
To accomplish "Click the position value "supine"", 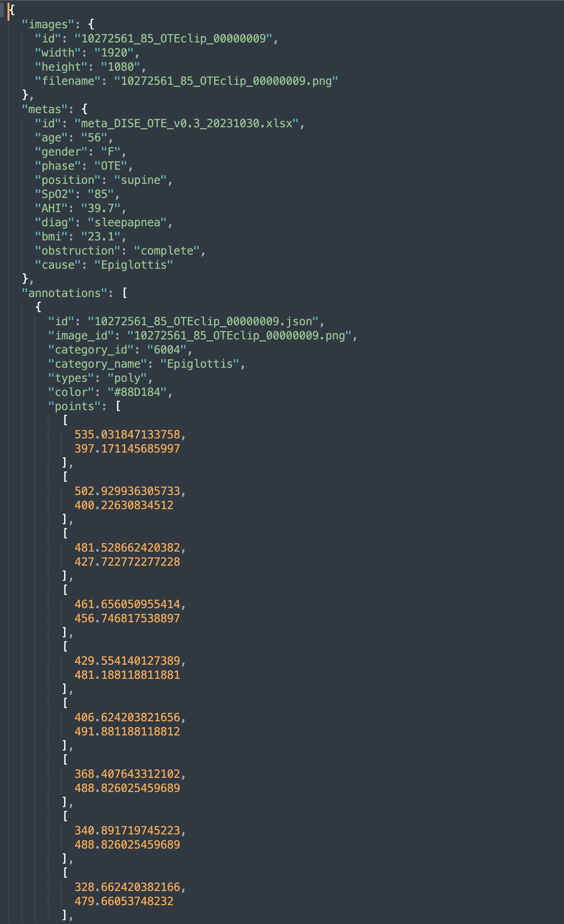I will coord(140,180).
